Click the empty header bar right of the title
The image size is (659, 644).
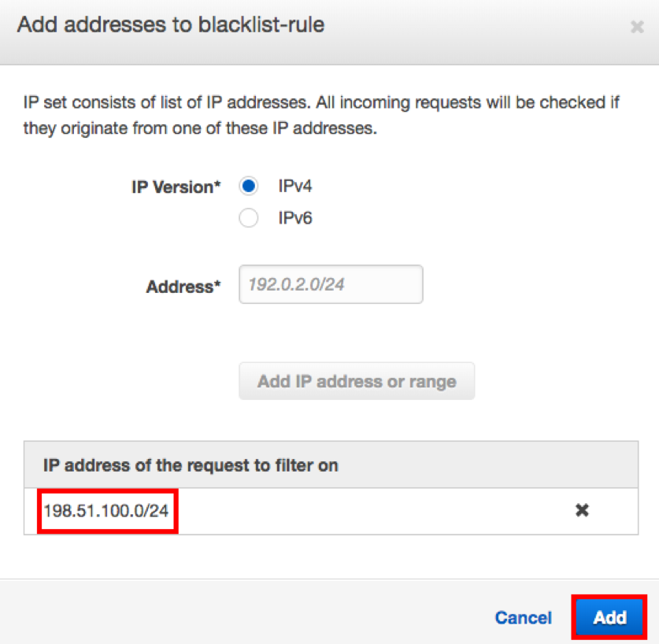click(x=472, y=27)
